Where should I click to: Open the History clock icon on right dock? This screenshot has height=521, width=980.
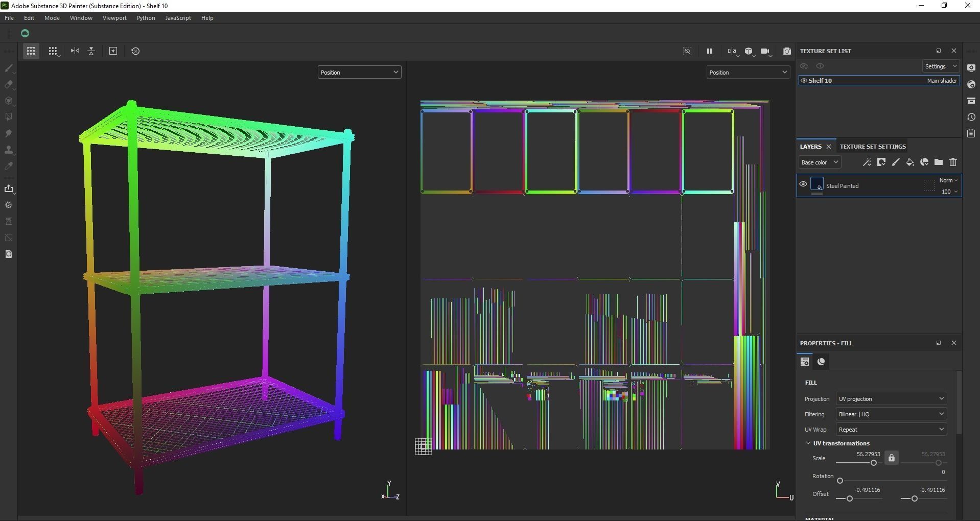point(971,117)
